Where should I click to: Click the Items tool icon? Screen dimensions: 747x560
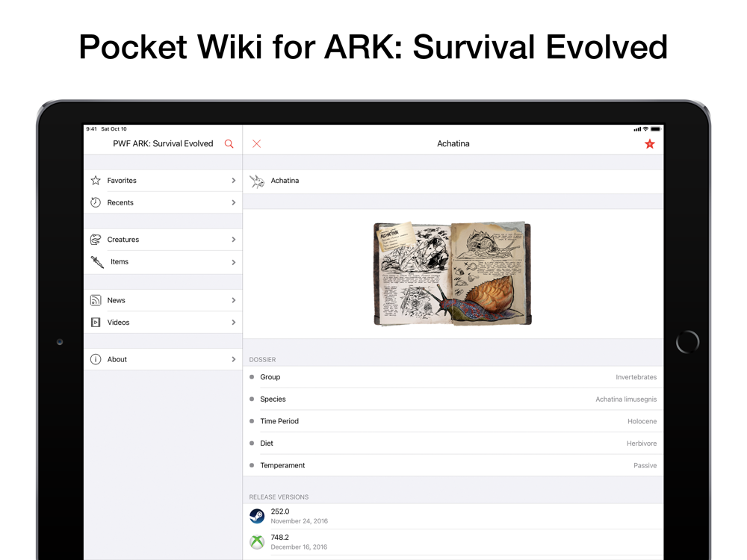(x=97, y=262)
